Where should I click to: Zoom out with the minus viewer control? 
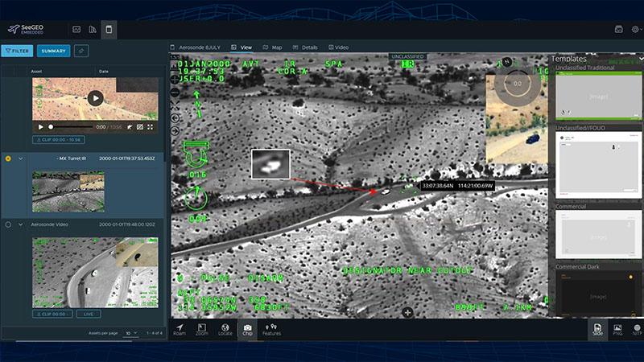pyautogui.click(x=175, y=92)
